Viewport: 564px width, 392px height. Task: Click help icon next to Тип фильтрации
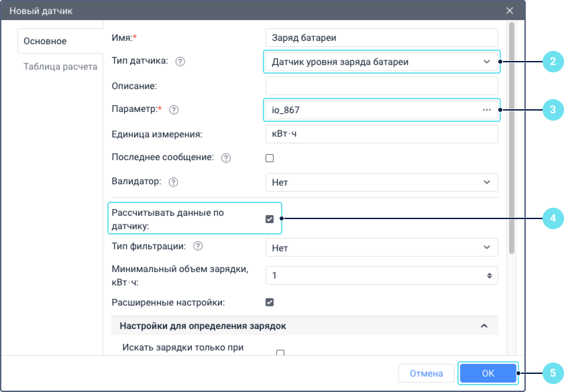click(198, 247)
